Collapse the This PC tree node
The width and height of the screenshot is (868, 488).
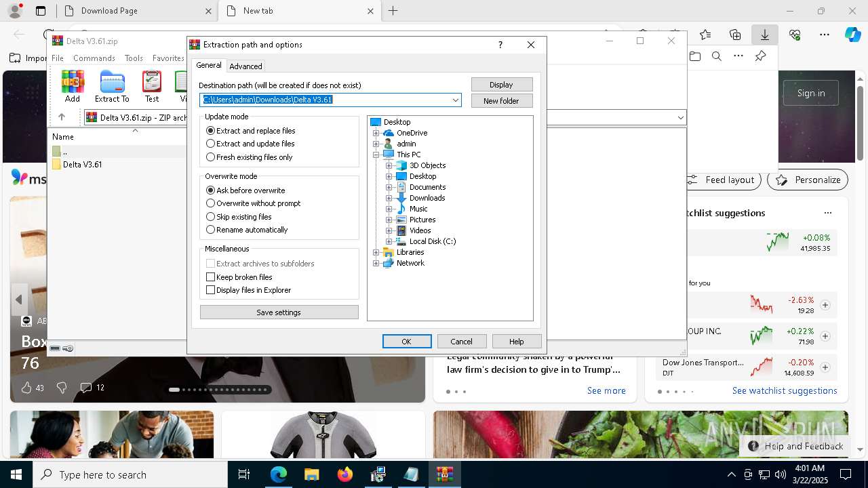point(376,155)
